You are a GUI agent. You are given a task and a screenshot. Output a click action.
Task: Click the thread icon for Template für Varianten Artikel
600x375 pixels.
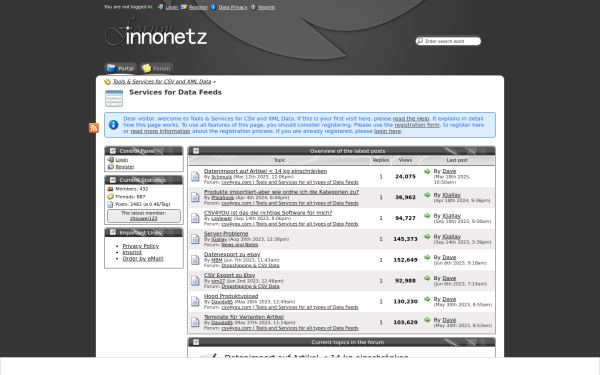tap(195, 322)
